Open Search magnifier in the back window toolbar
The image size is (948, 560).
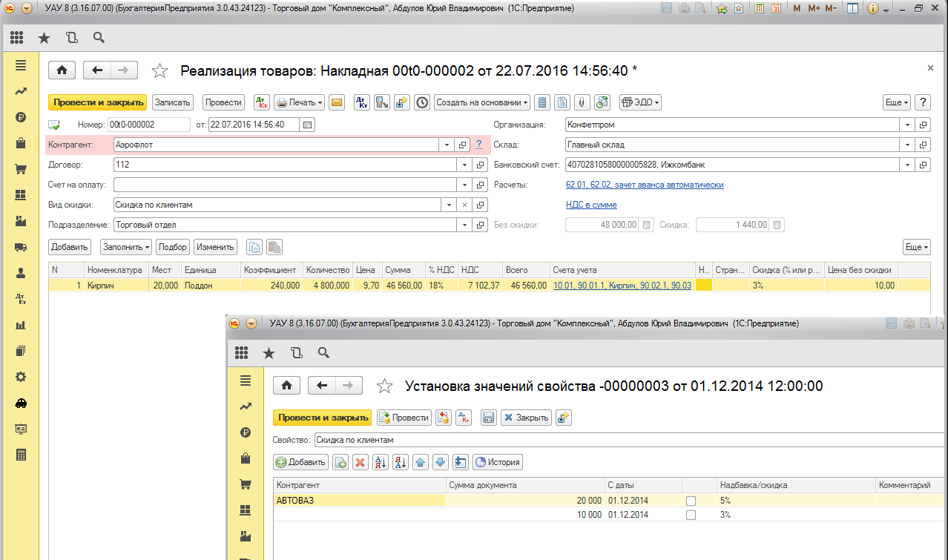[99, 37]
